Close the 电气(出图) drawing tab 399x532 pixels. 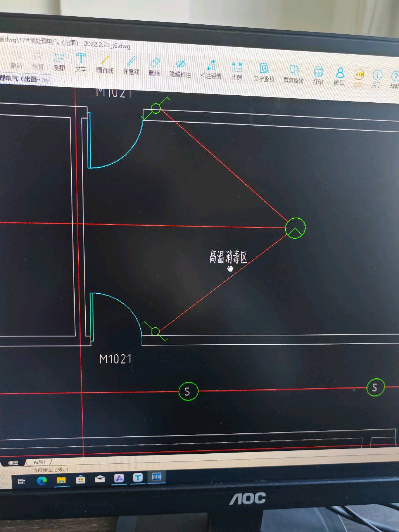pos(45,79)
